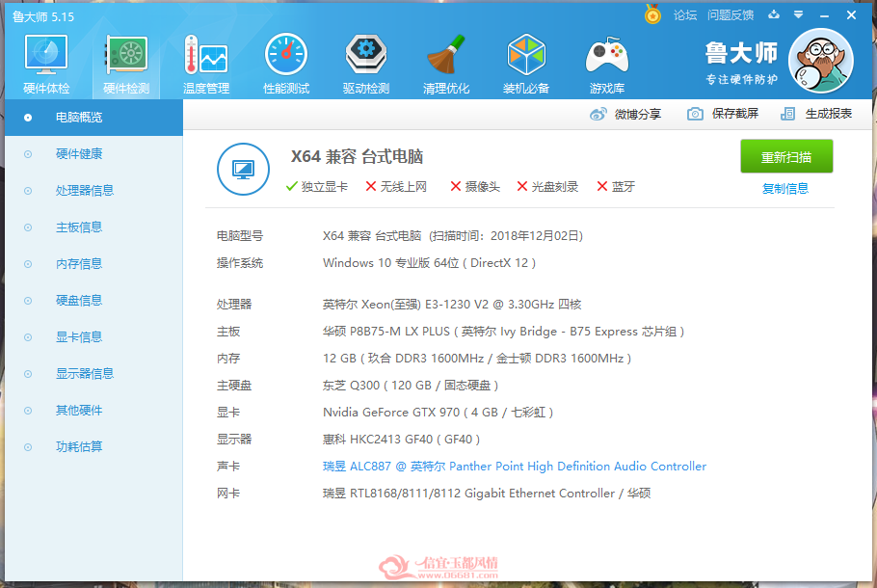Select 其他硬件 in the sidebar
Image resolution: width=877 pixels, height=588 pixels.
tap(94, 411)
